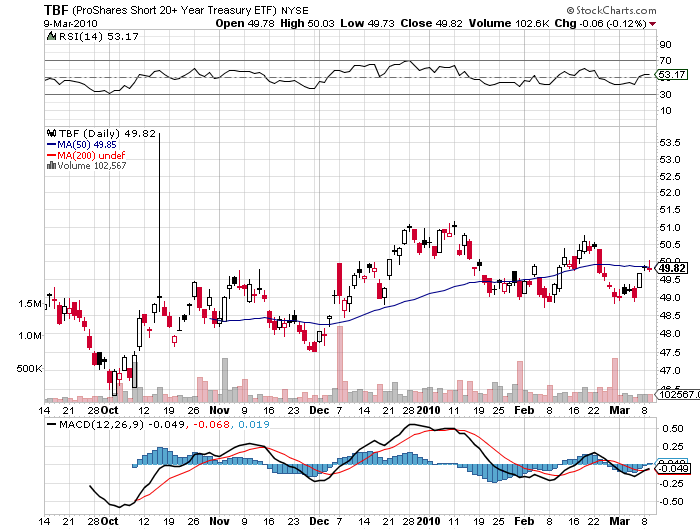Click the MACD(12,26,9) -0.049 legend text
The height and width of the screenshot is (530, 700).
[x=122, y=424]
